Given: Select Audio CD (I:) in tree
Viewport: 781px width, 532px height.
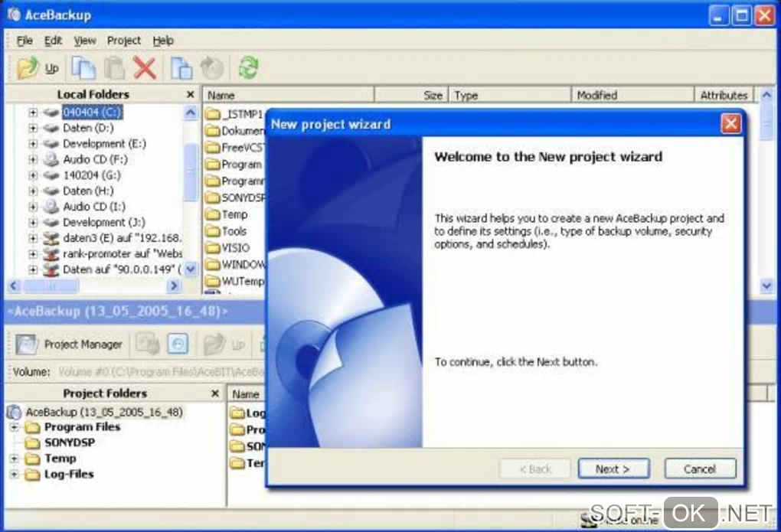Looking at the screenshot, I should (x=94, y=206).
